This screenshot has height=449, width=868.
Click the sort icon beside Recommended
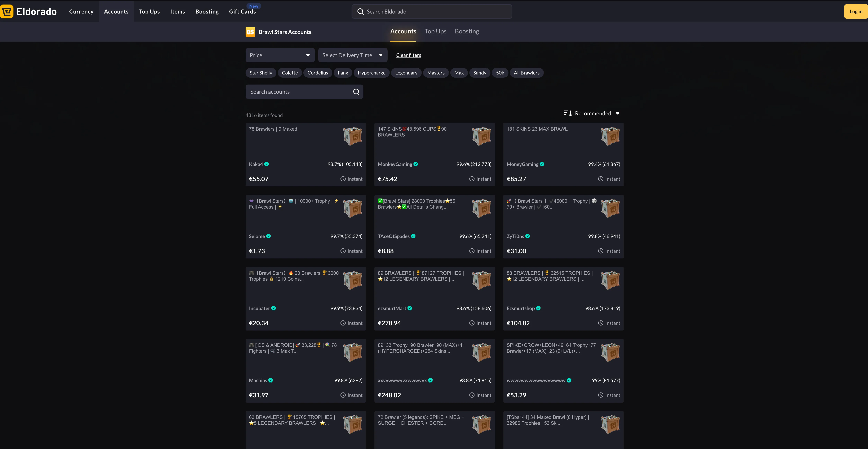(568, 114)
